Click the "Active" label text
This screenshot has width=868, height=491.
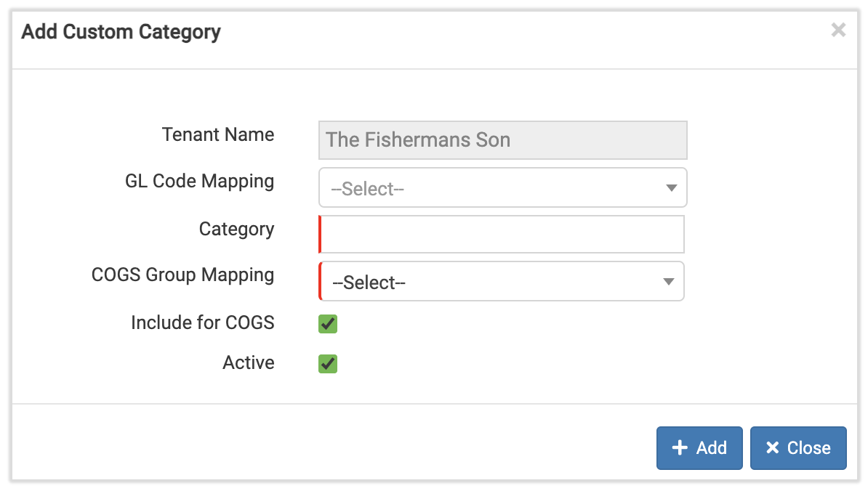click(248, 362)
